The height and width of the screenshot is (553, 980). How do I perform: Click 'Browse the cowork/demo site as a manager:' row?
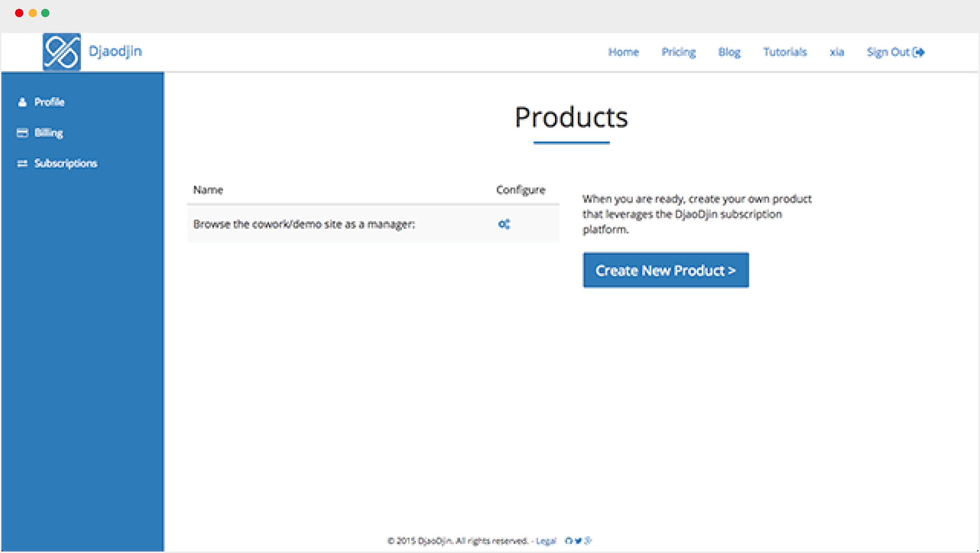[x=373, y=224]
